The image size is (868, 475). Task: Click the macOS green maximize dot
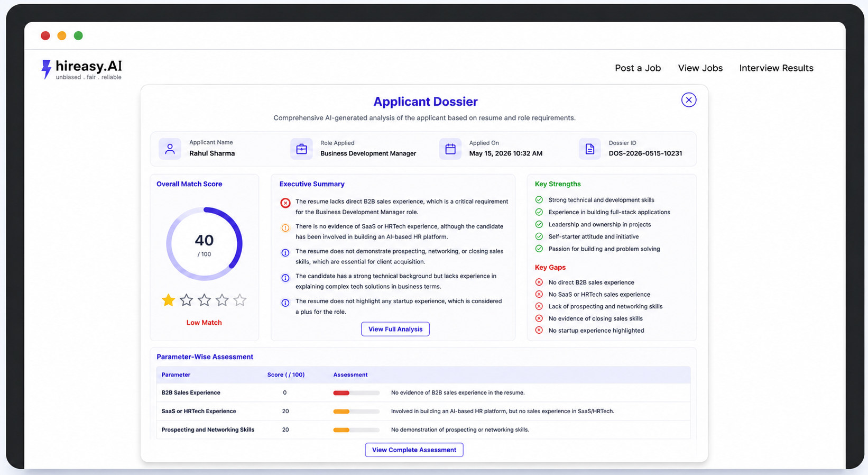(78, 35)
